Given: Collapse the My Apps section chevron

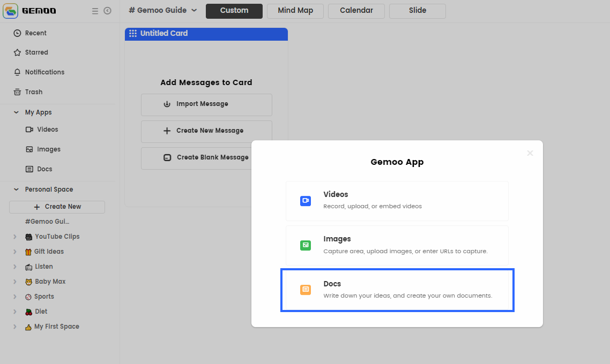Looking at the screenshot, I should click(16, 112).
